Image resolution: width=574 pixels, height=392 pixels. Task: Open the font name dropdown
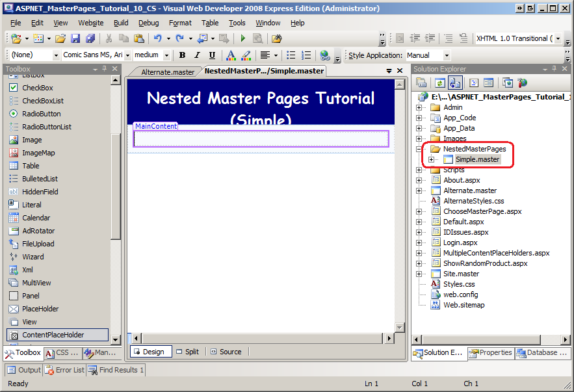(x=127, y=55)
